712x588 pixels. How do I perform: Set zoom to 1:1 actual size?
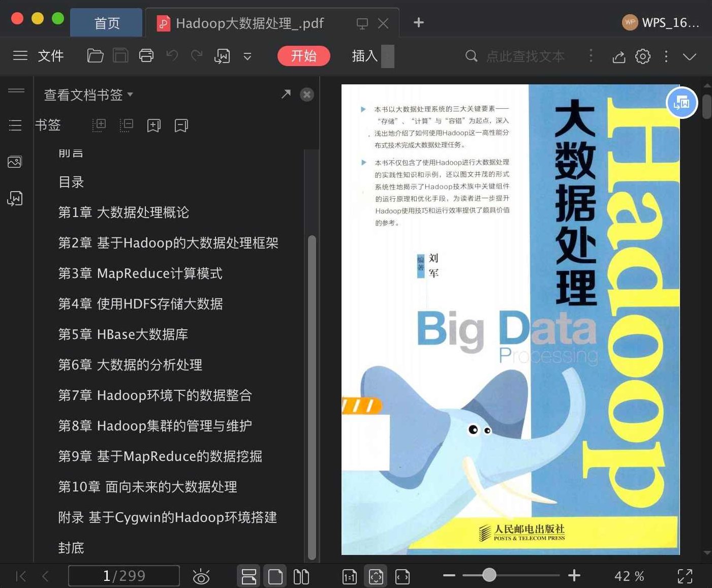349,576
